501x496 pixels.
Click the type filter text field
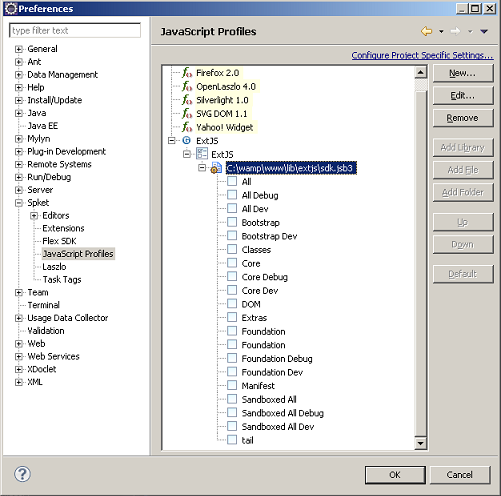[75, 30]
